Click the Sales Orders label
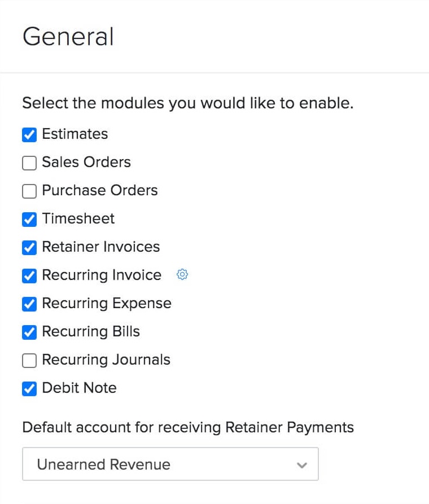The width and height of the screenshot is (429, 504). [x=86, y=163]
